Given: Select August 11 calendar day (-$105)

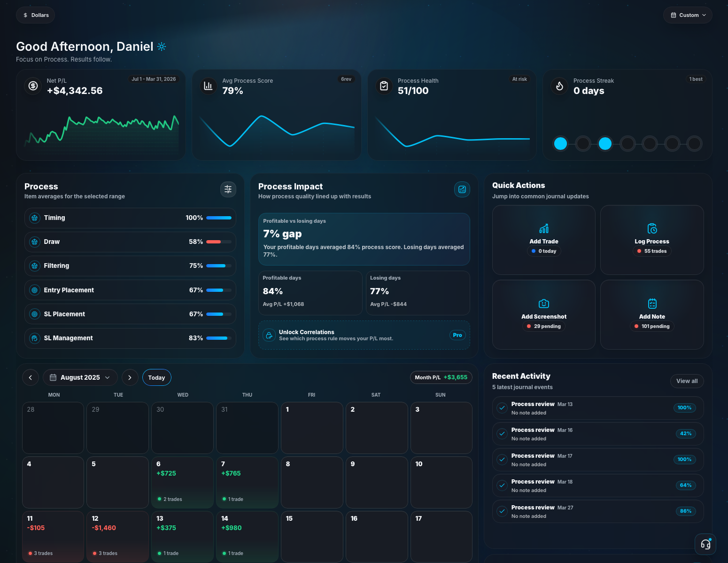Looking at the screenshot, I should 53,537.
